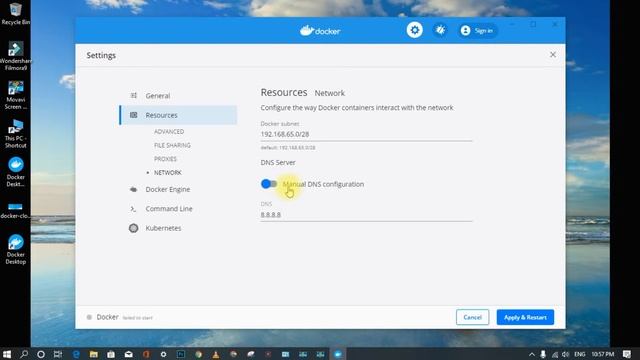
Task: Open the Command Line section
Action: point(169,209)
